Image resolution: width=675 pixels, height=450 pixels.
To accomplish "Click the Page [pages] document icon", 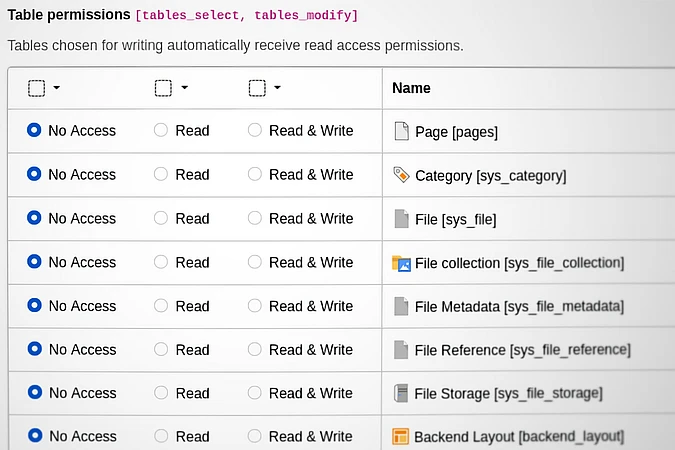I will pos(401,131).
